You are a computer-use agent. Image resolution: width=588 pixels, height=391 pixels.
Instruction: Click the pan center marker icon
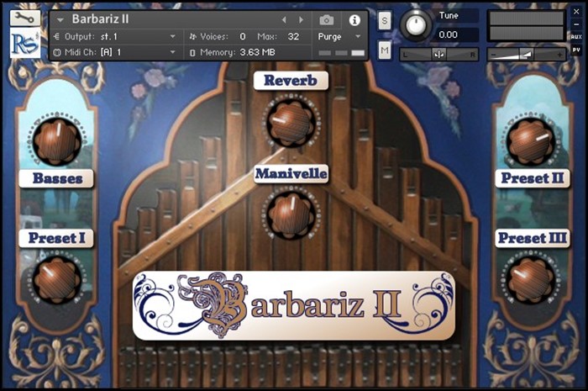point(438,55)
